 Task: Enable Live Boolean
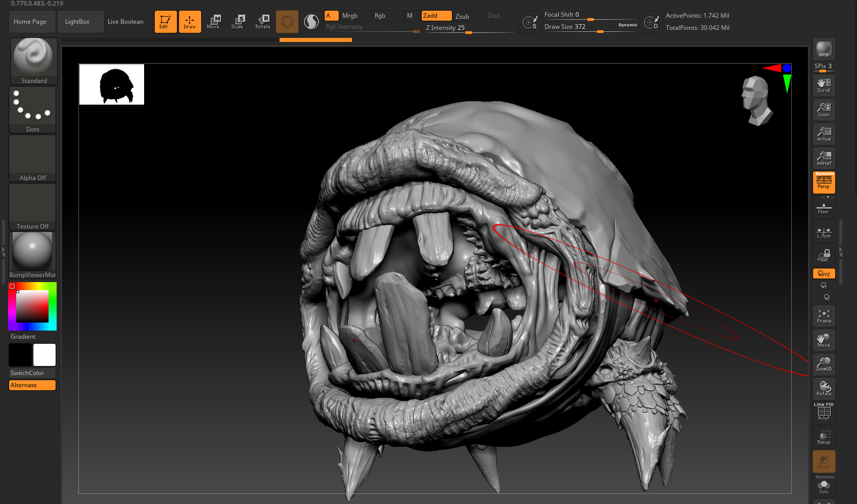click(125, 21)
